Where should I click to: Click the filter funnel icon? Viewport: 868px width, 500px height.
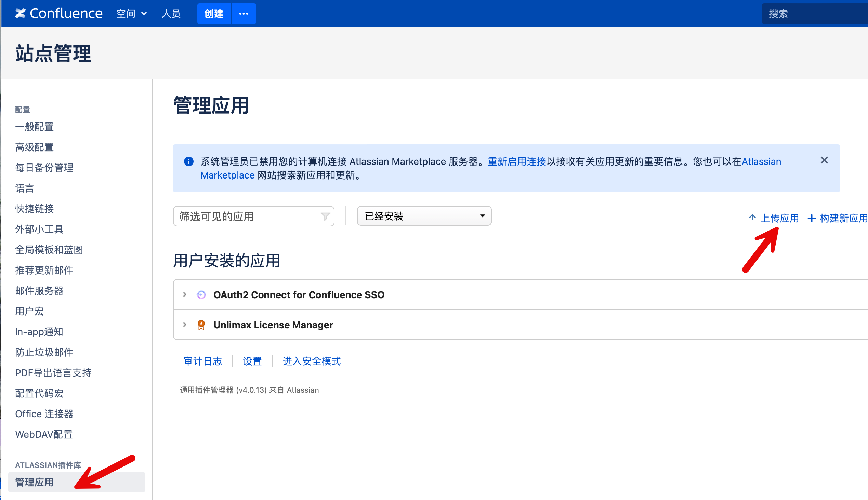[325, 216]
